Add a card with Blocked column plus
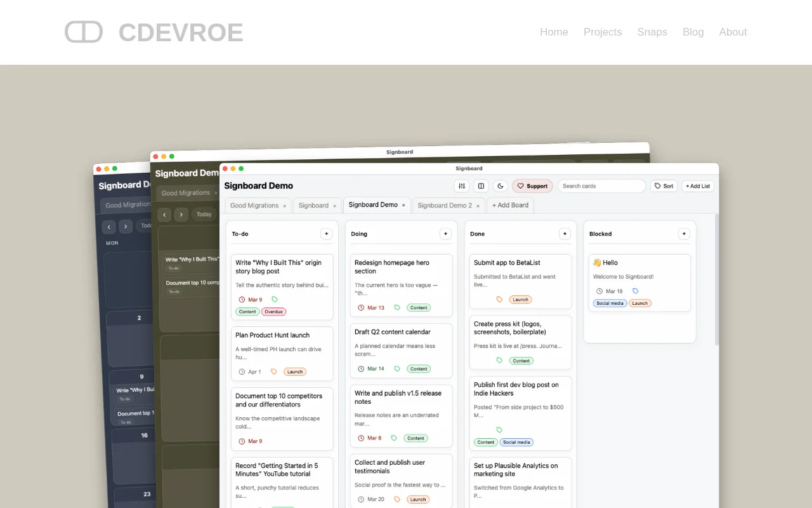812x508 pixels. (x=684, y=234)
